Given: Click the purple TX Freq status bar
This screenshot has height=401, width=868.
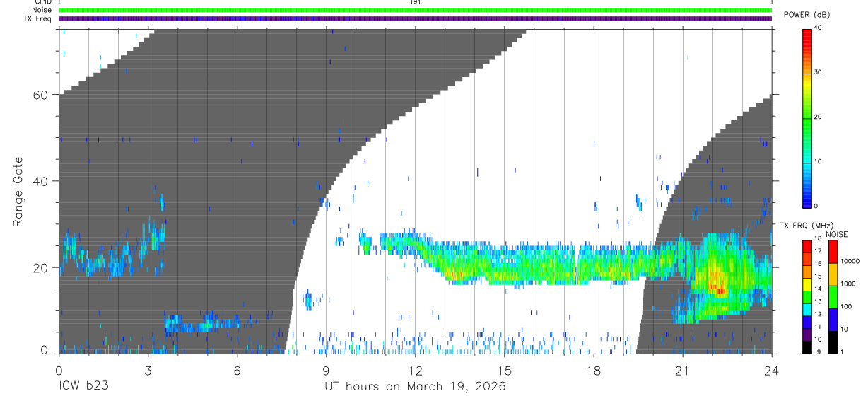Looking at the screenshot, I should (415, 18).
